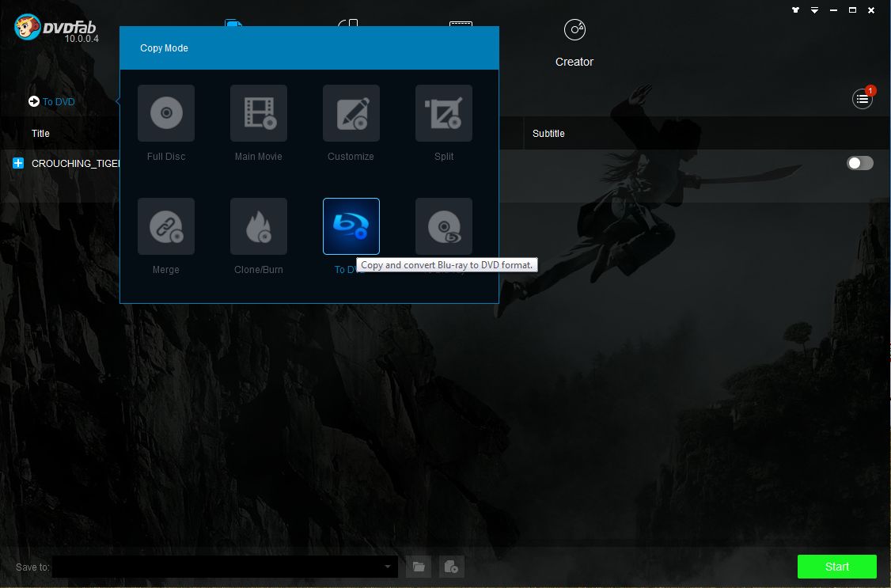Click the DVDFab monkey logo

pos(27,27)
